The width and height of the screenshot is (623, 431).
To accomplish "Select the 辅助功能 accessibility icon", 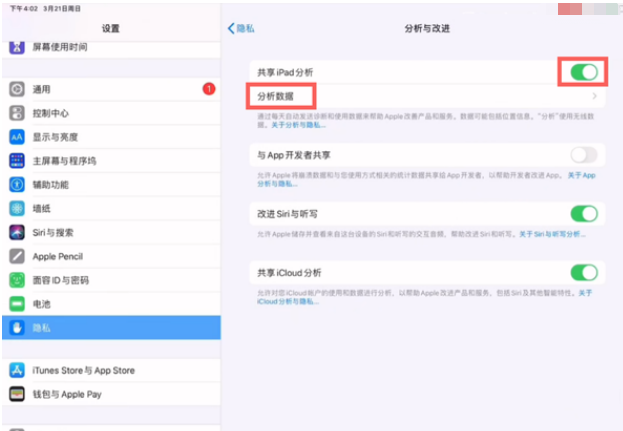I will pyautogui.click(x=17, y=185).
